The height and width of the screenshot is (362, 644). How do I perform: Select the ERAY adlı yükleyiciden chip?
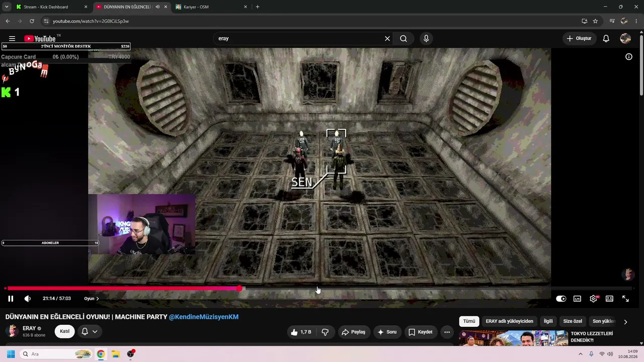coord(509,321)
